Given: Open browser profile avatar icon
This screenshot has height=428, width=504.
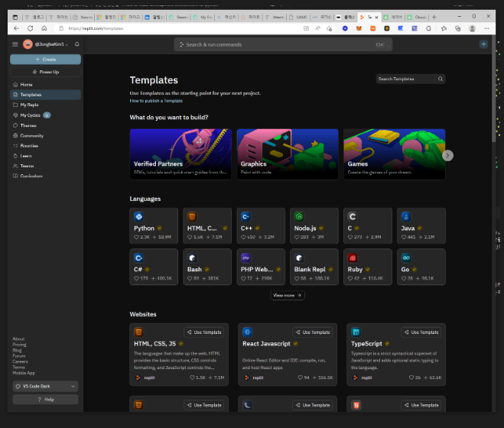Looking at the screenshot, I should pyautogui.click(x=472, y=28).
